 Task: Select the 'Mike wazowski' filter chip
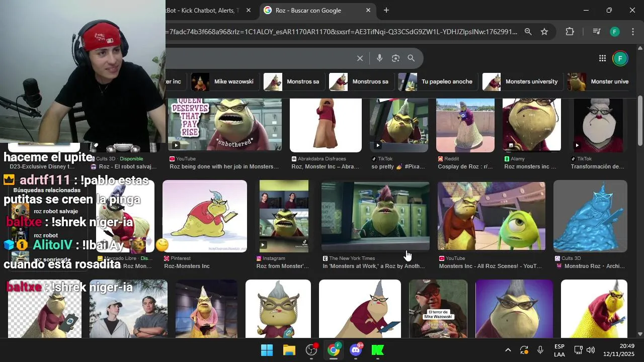[224, 81]
